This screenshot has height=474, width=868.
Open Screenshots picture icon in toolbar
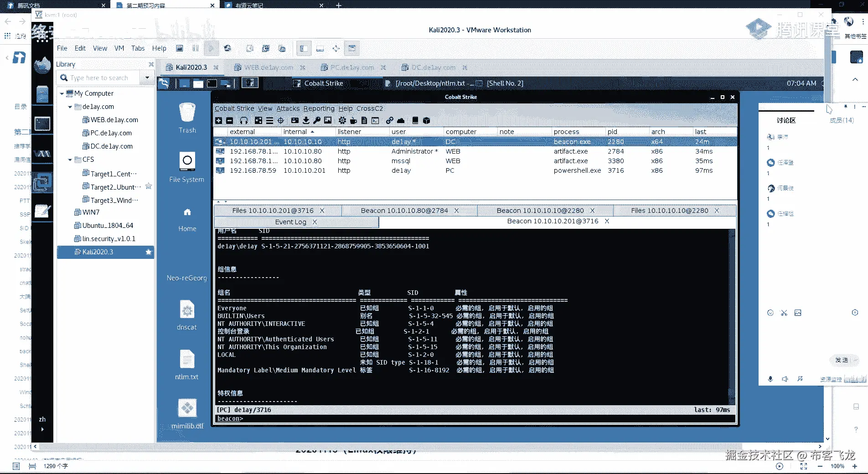(x=328, y=120)
